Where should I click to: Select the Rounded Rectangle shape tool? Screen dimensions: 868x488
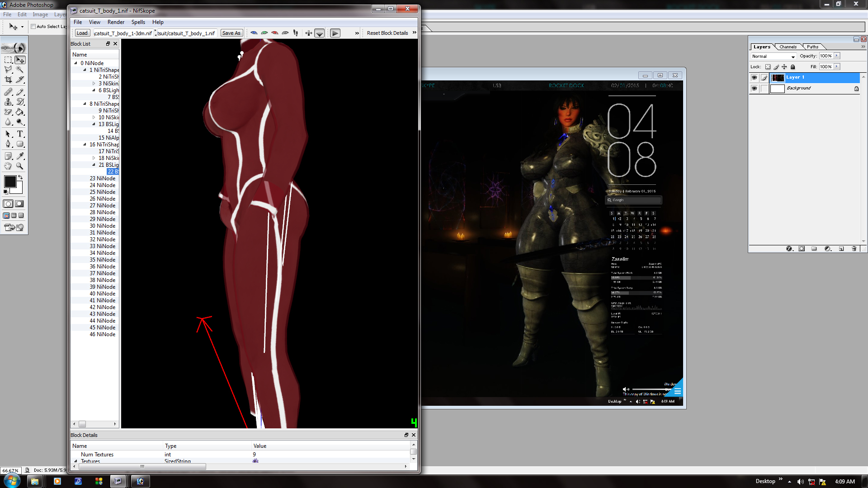click(20, 144)
